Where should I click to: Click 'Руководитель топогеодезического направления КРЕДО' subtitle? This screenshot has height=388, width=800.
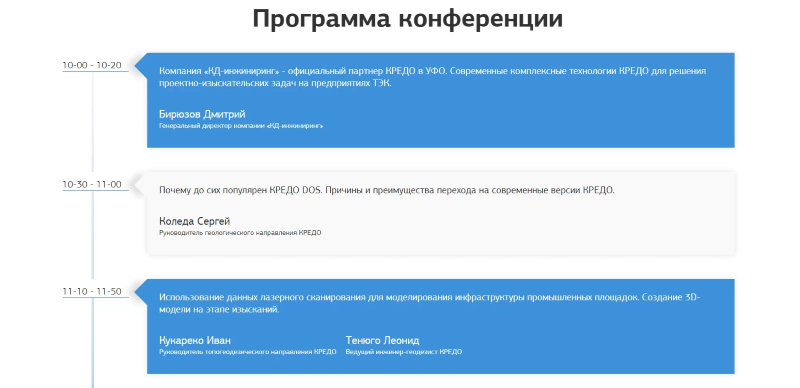[247, 352]
